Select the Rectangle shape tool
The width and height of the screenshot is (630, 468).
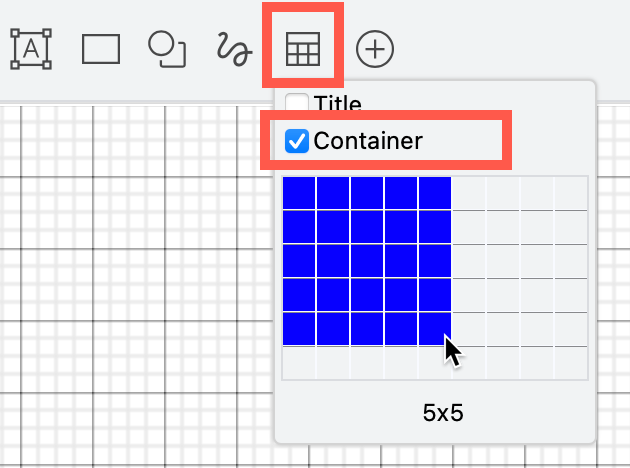[x=101, y=48]
